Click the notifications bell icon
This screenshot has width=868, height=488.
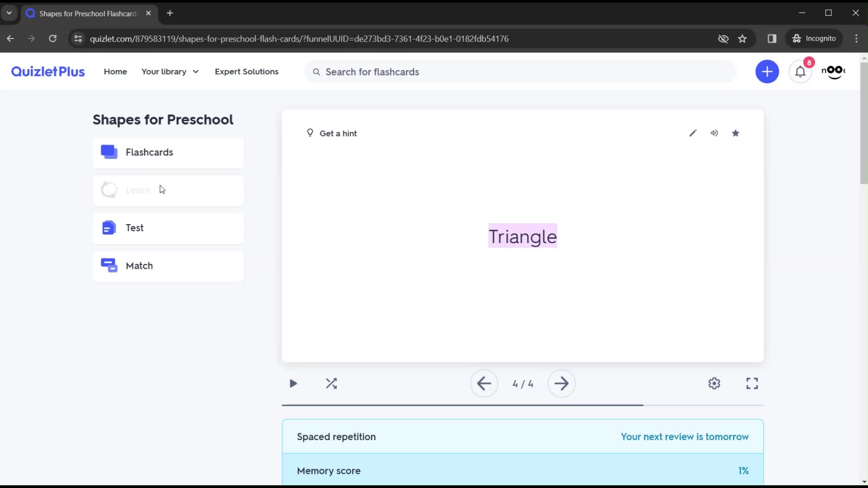(x=800, y=71)
